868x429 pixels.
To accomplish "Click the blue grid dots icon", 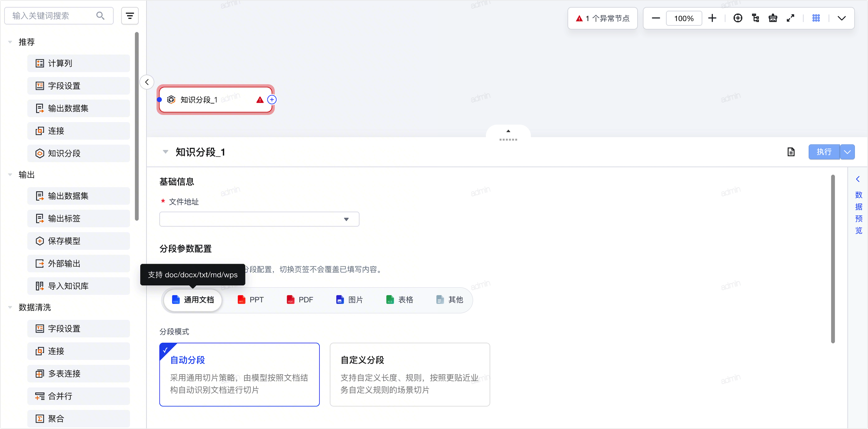I will point(816,18).
